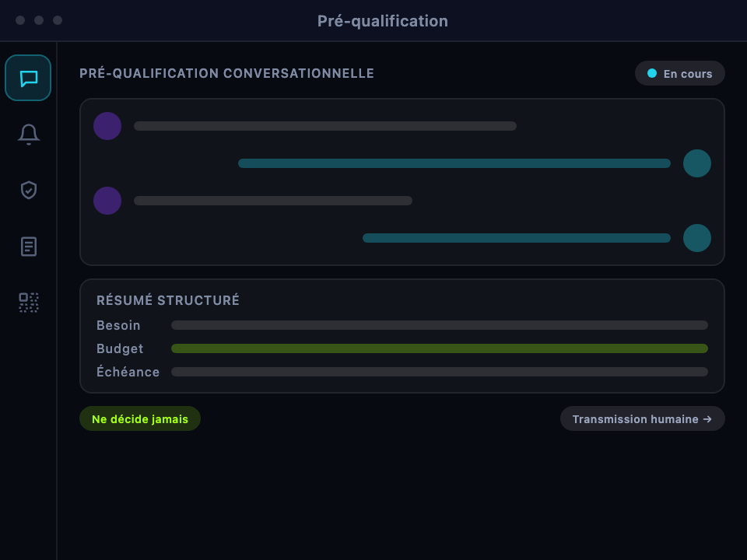
Task: Open the notifications bell icon
Action: point(29,135)
